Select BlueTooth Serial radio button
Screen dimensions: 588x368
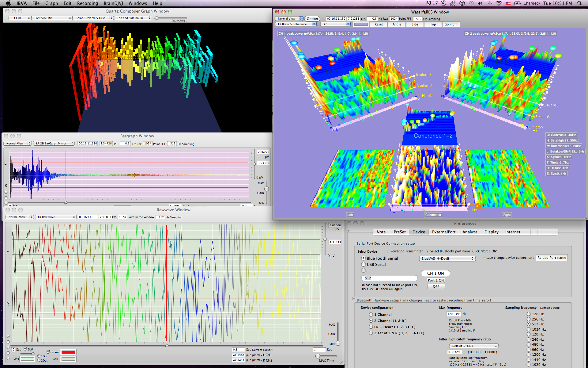[x=364, y=258]
